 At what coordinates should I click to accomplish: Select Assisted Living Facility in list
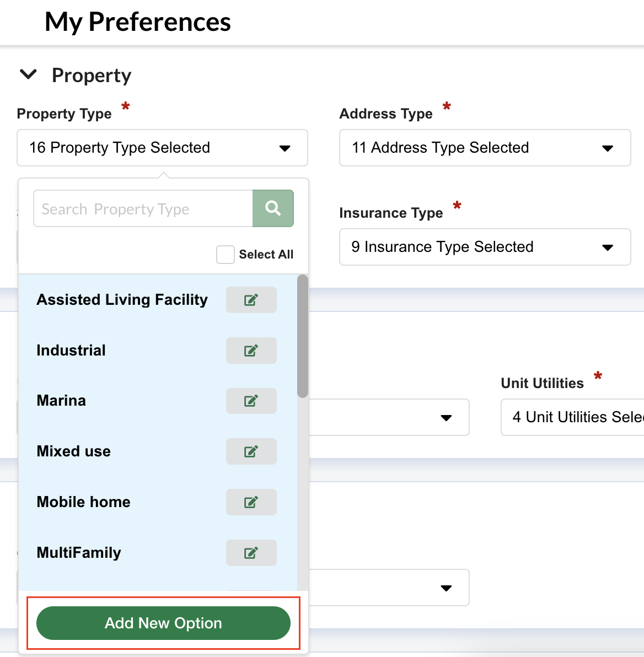[122, 300]
